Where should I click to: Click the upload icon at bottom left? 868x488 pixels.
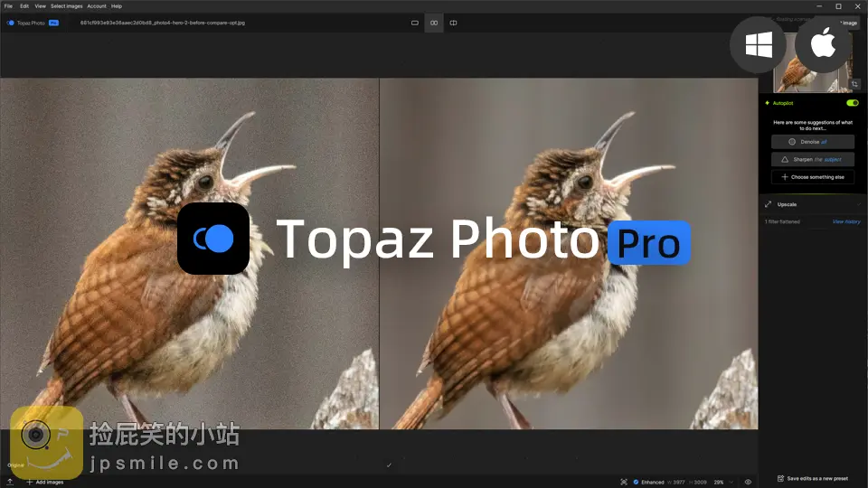9,482
